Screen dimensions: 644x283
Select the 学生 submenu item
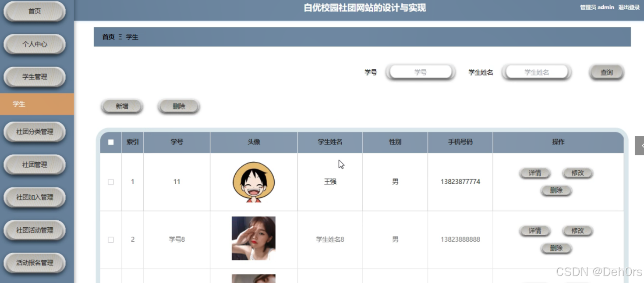pyautogui.click(x=37, y=104)
